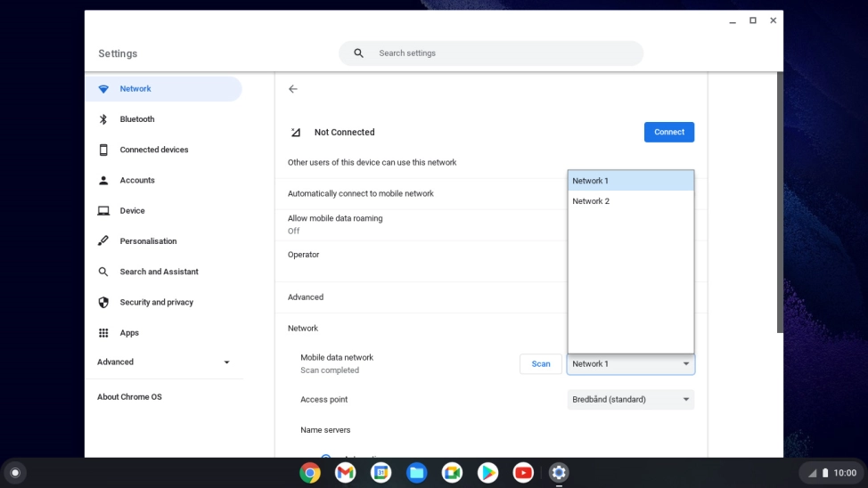
Task: Open the Access point dropdown
Action: pyautogui.click(x=631, y=400)
